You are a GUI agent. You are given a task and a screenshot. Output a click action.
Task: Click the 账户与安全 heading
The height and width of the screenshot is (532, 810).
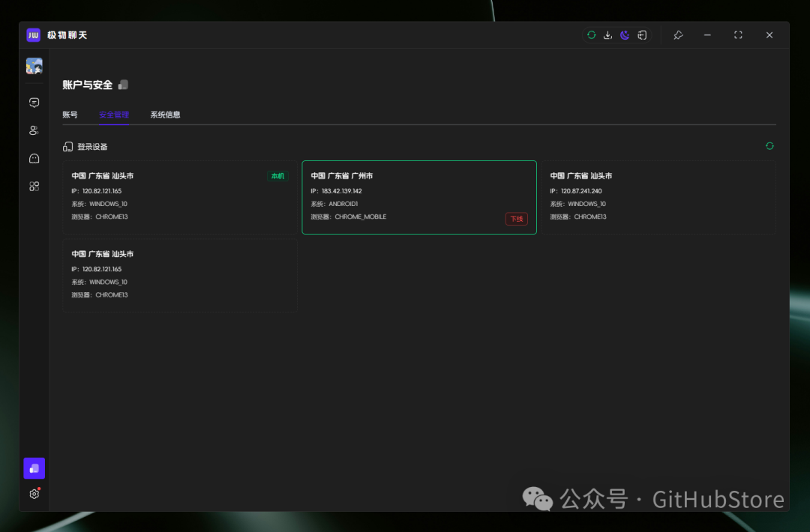(87, 85)
